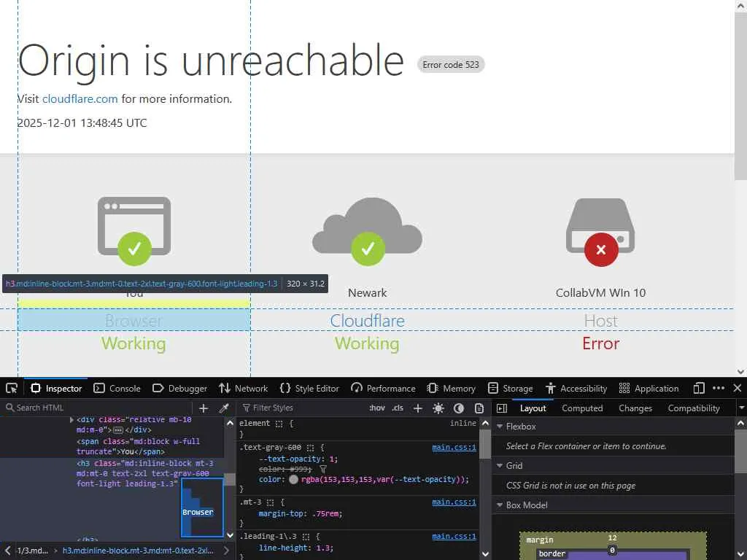
Task: Close the developer tools panel
Action: tap(738, 388)
